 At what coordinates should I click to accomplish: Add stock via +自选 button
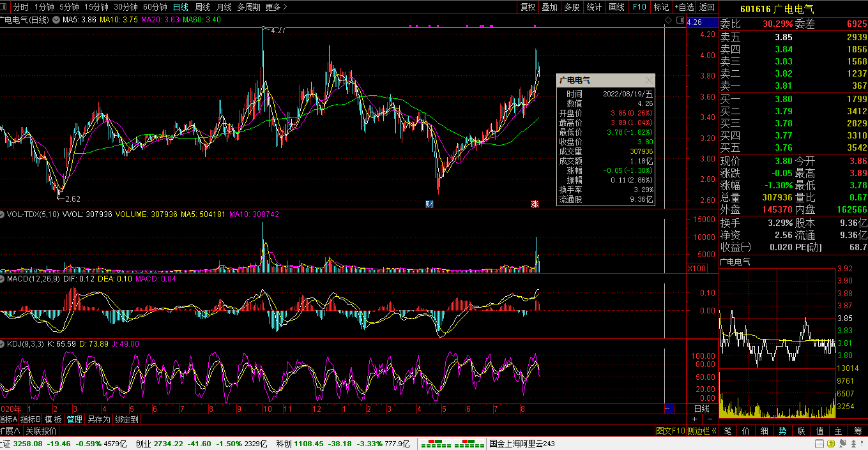683,7
